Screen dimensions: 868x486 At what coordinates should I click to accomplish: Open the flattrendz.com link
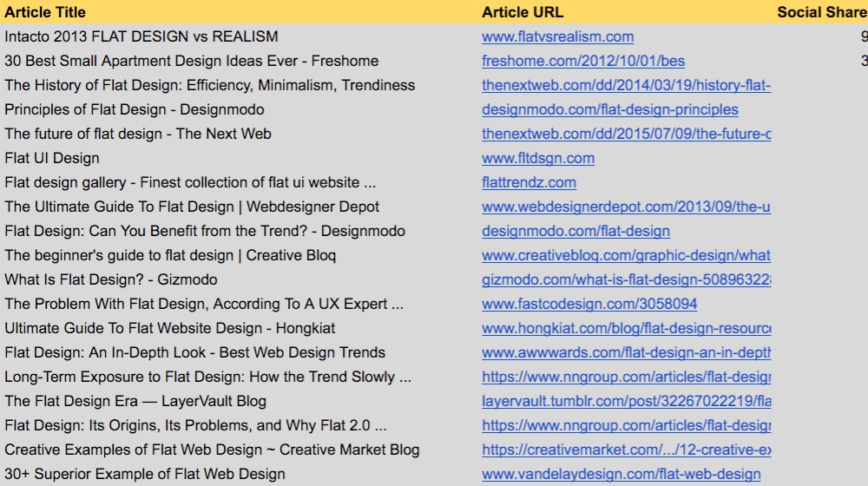(x=529, y=183)
